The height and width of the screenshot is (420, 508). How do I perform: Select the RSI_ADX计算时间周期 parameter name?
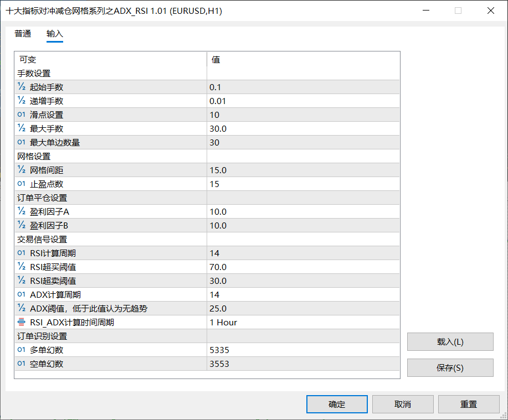[x=72, y=322]
